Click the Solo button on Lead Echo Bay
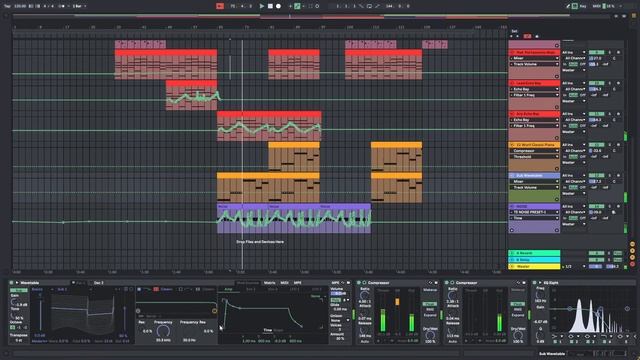Viewport: 640px width, 360px height. click(610, 83)
